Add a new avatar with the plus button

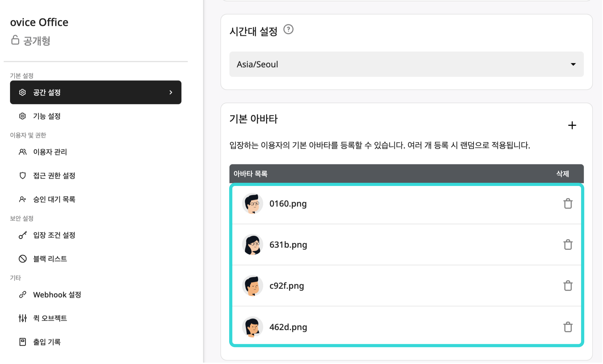pyautogui.click(x=572, y=125)
